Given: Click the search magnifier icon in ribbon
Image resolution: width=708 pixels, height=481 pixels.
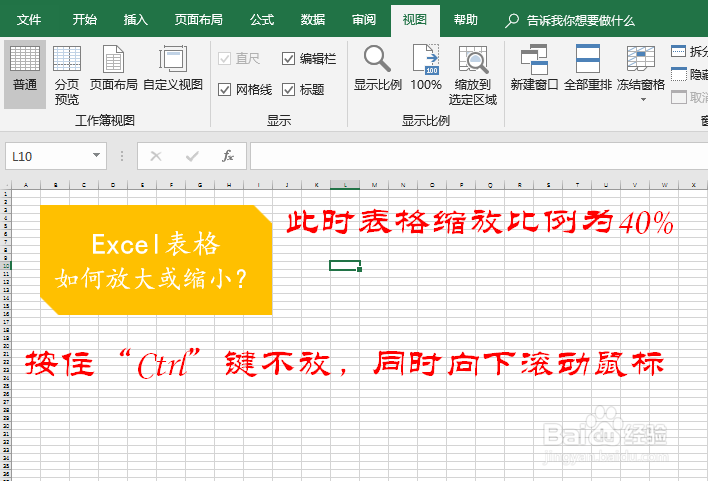Looking at the screenshot, I should 512,20.
